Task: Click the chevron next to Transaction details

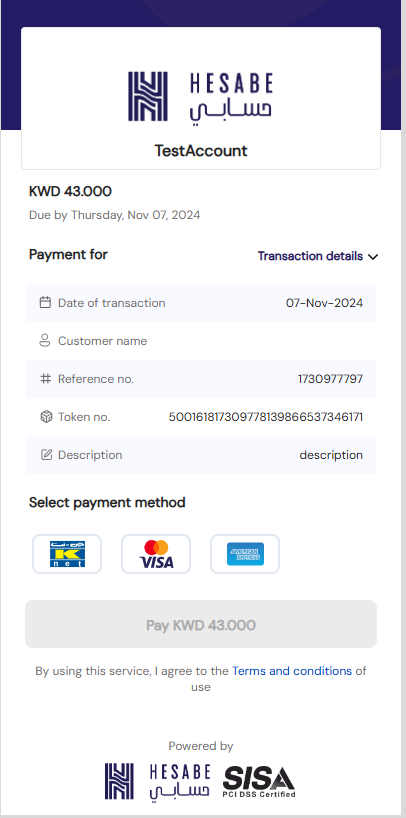Action: (373, 257)
